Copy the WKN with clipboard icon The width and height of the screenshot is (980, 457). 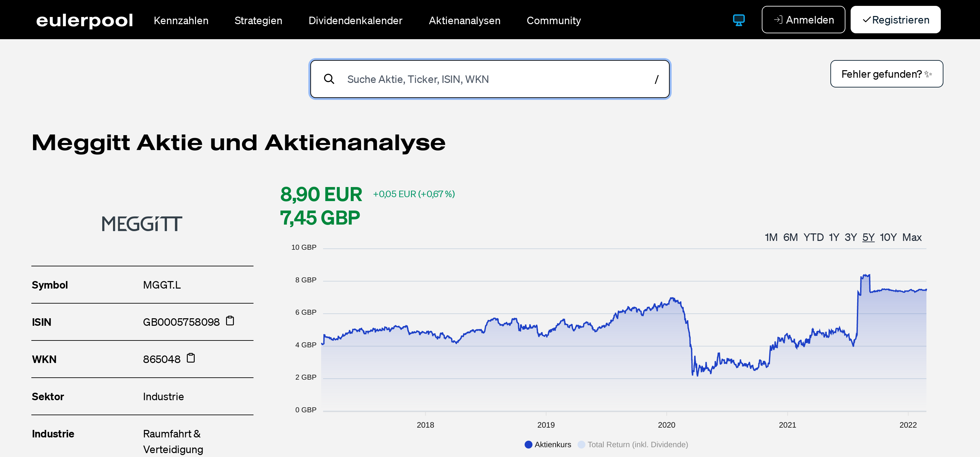tap(190, 358)
